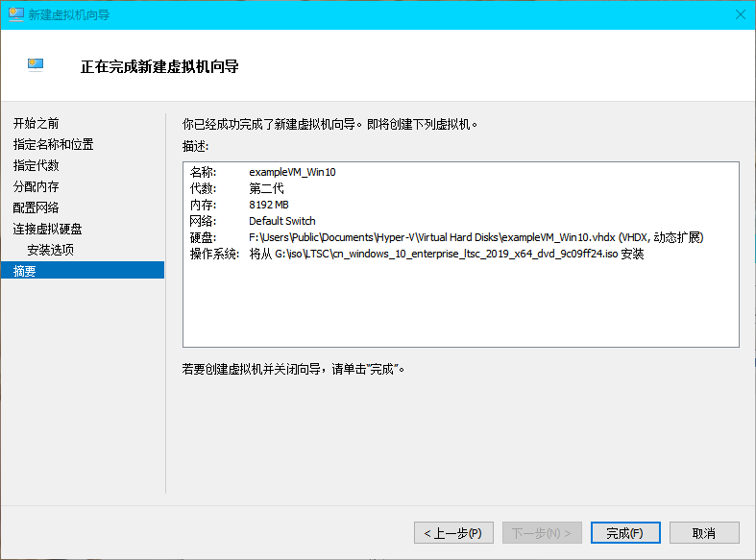Open the 指定代数 step
This screenshot has width=756, height=560.
(x=36, y=166)
